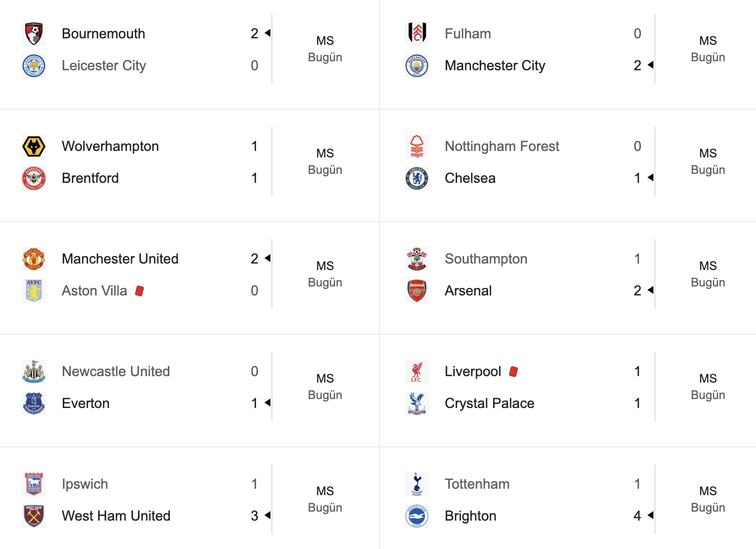Click the Liverpool club crest
756x549 pixels.
pos(417,372)
